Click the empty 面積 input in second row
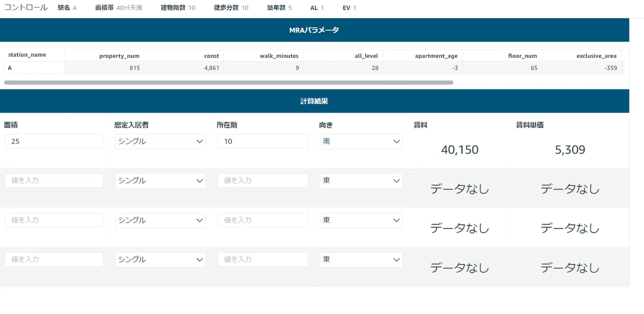Image resolution: width=644 pixels, height=314 pixels. (x=54, y=181)
